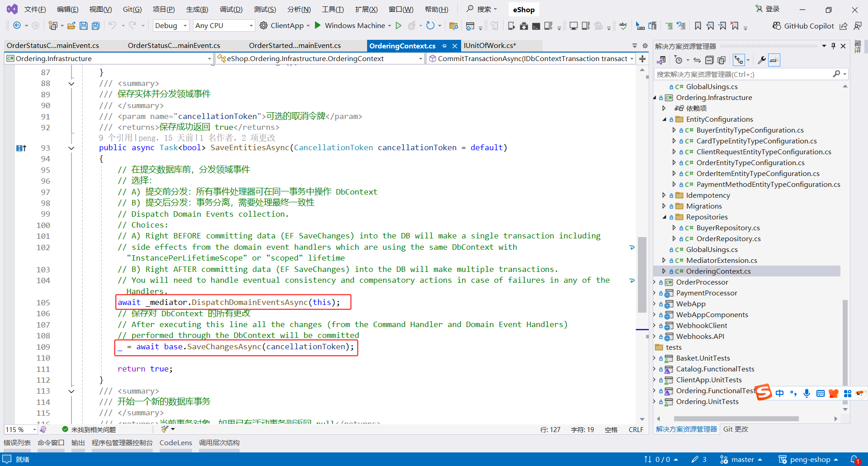This screenshot has width=868, height=466.
Task: Clear all bookmarks with red-X bookmark icon
Action: pyautogui.click(x=735, y=26)
